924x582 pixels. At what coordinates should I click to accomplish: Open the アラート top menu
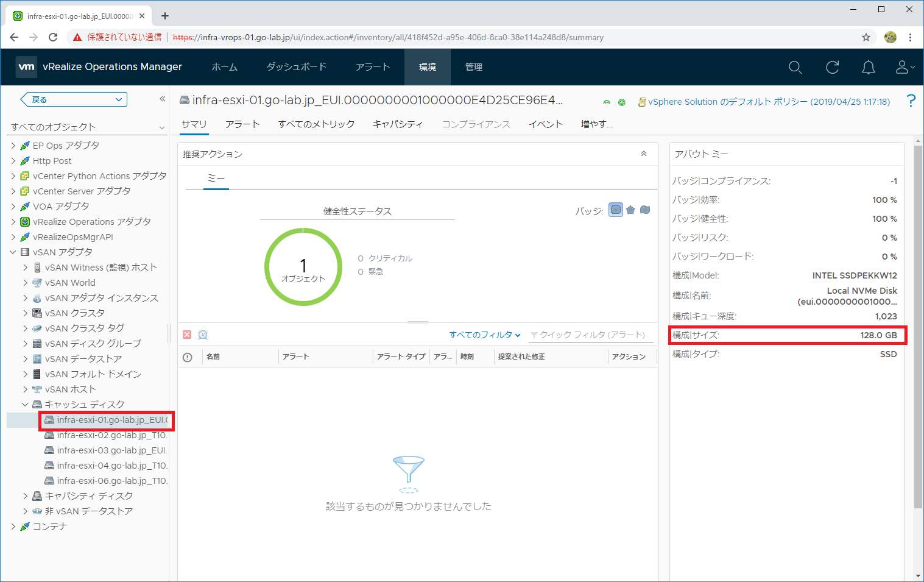(373, 67)
